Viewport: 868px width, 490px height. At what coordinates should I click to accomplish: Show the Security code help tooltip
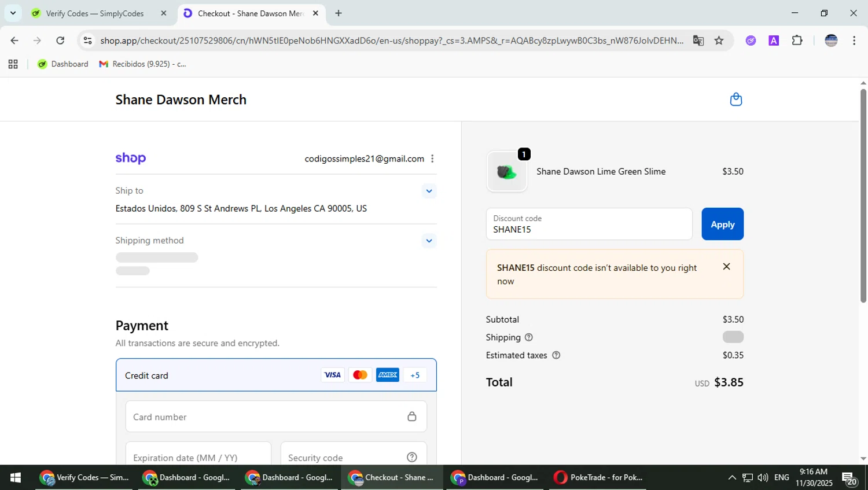point(412,457)
